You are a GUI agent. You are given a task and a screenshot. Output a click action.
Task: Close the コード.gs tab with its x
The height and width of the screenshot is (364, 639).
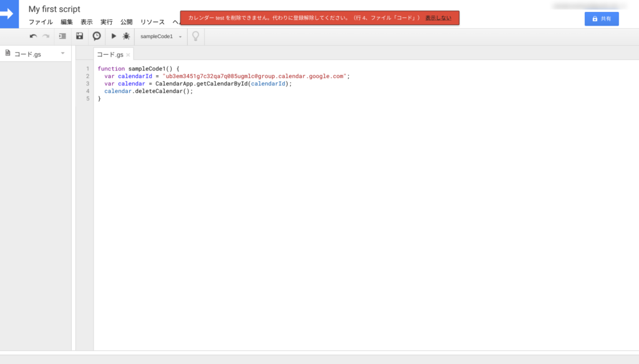pyautogui.click(x=128, y=54)
